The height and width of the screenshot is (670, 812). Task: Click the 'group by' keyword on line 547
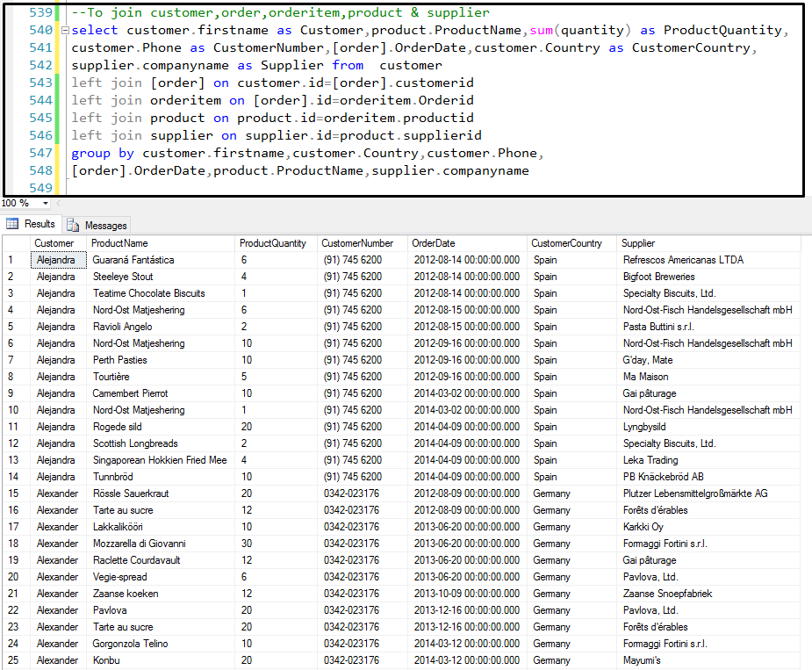click(103, 153)
